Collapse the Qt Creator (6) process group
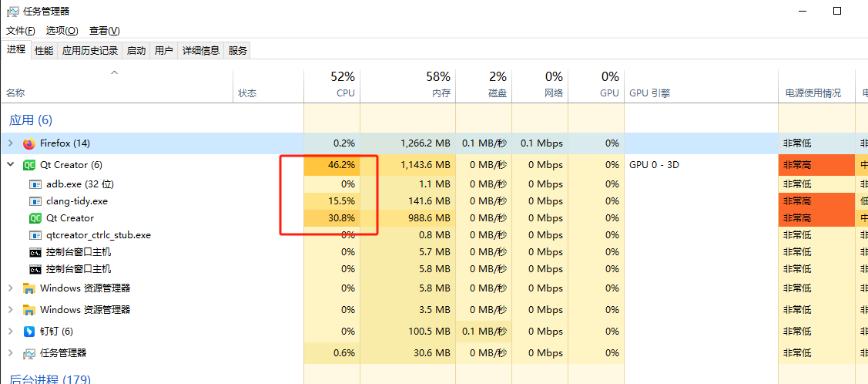Viewport: 868px width, 384px height. point(10,164)
